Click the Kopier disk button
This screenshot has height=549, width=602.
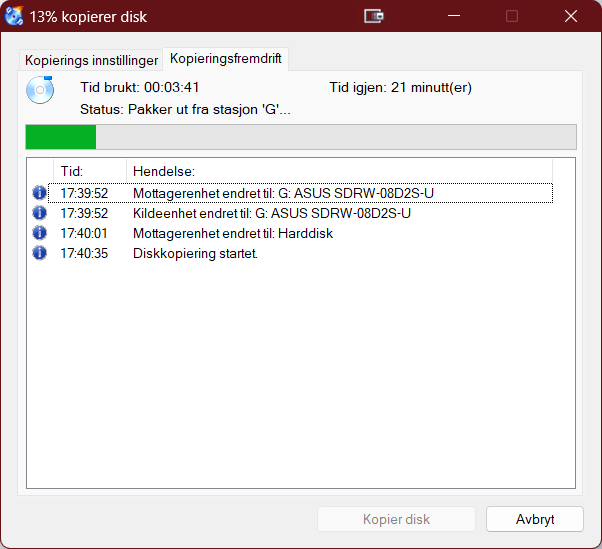point(396,520)
